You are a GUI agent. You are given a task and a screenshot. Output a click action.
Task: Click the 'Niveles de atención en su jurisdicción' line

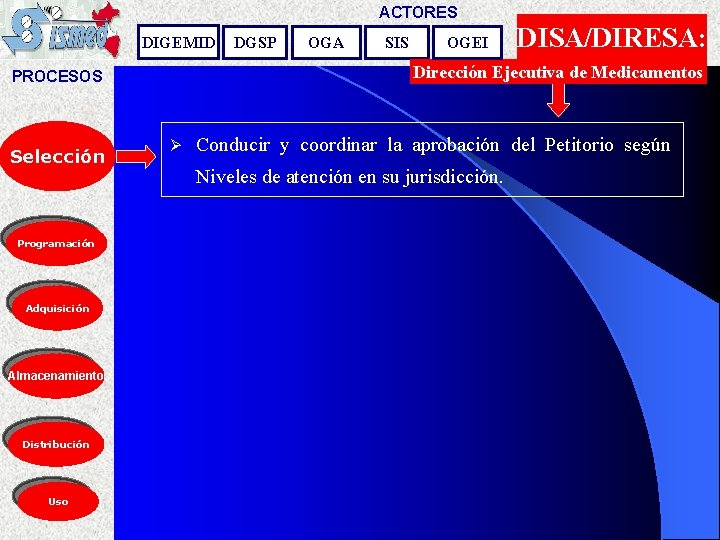pos(349,177)
